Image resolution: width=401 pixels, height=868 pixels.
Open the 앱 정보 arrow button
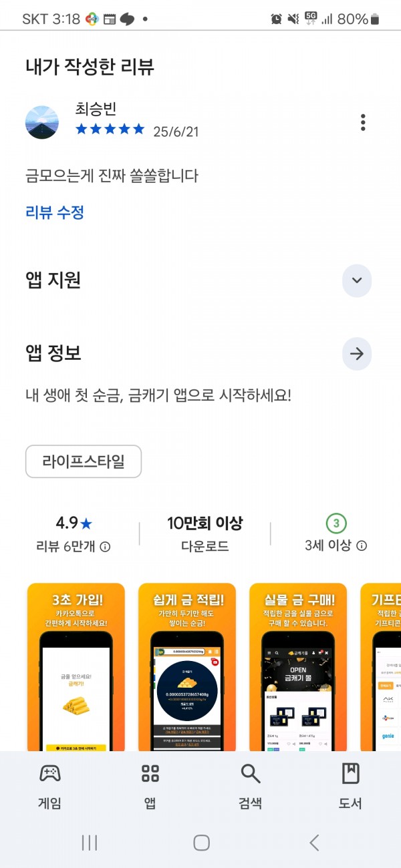coord(357,354)
